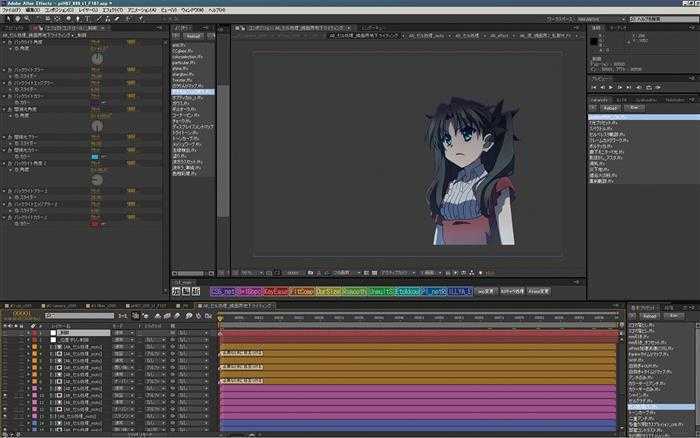Open the cyan color swatch in Effect Controls
Screen dimensions: 700x438
[x=95, y=157]
